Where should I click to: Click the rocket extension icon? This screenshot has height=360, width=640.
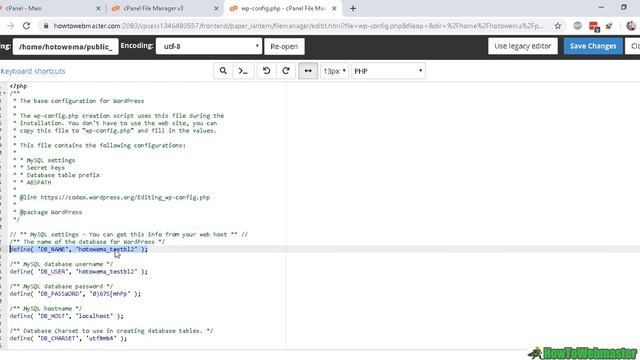[609, 26]
